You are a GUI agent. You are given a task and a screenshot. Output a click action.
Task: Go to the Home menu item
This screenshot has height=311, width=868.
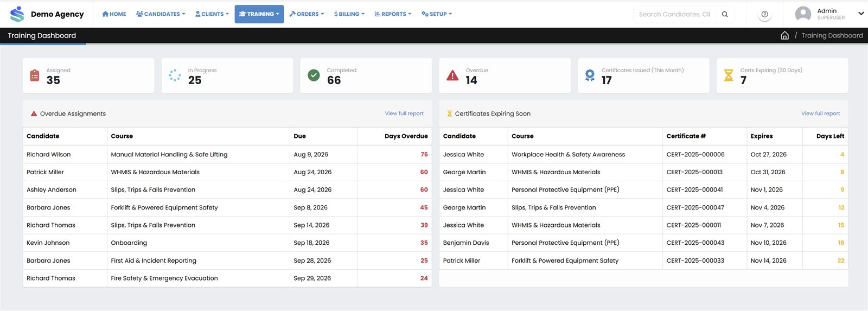pyautogui.click(x=114, y=14)
